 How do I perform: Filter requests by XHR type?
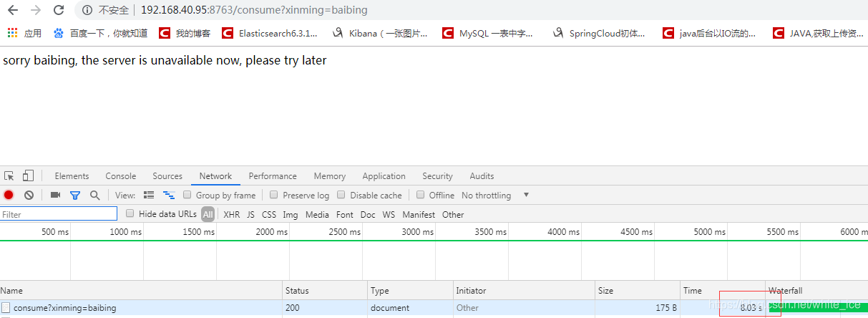(232, 214)
